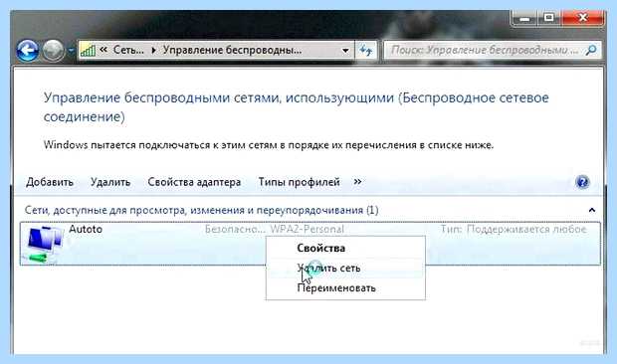Click Удалить in the toolbar
Viewport: 617px width, 364px height.
(110, 182)
